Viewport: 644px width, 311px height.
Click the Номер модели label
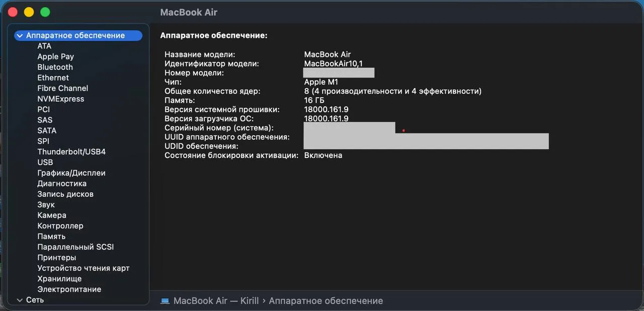point(194,73)
